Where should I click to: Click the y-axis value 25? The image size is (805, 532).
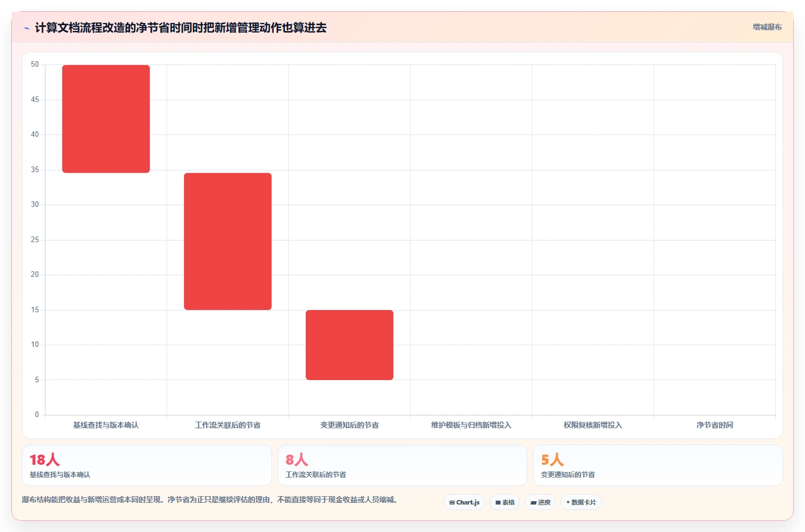point(35,239)
